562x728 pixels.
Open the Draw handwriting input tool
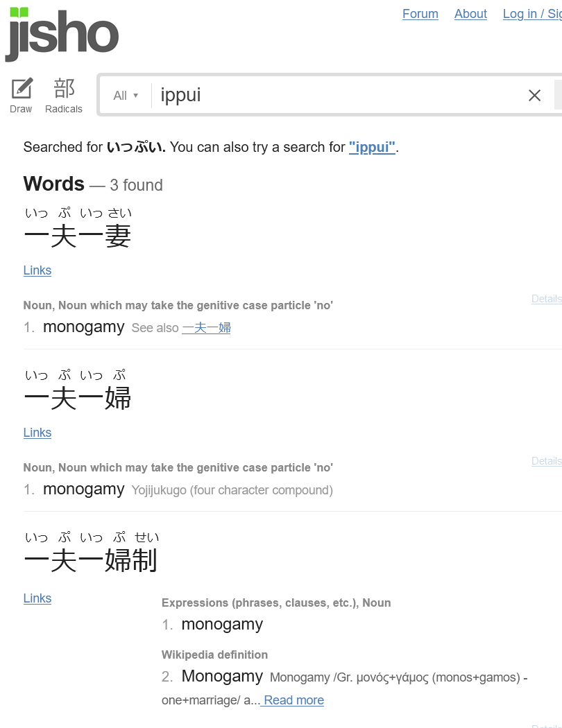click(x=21, y=96)
